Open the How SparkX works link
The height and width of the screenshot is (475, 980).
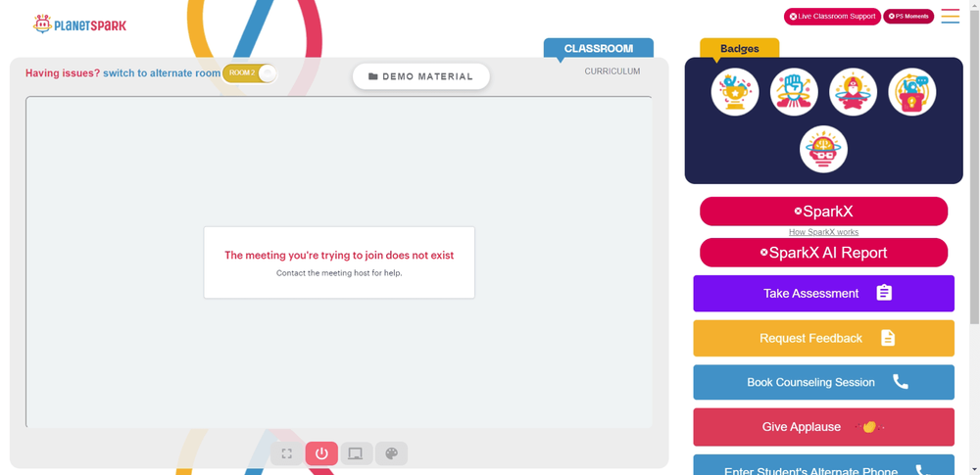824,232
